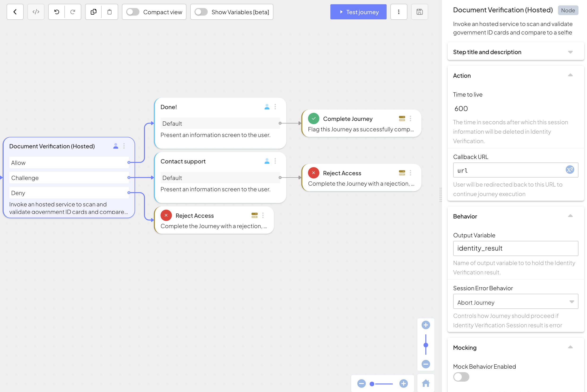Click the paste clipboard icon
The height and width of the screenshot is (392, 587).
[x=110, y=12]
